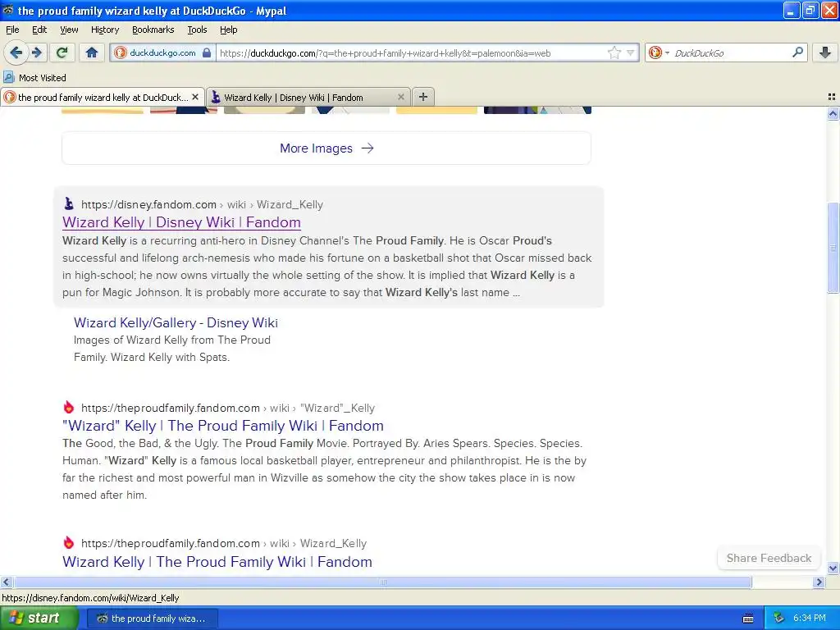Image resolution: width=840 pixels, height=630 pixels.
Task: Click flame favicon beside "Wizard"_Kelly URL
Action: (x=69, y=407)
